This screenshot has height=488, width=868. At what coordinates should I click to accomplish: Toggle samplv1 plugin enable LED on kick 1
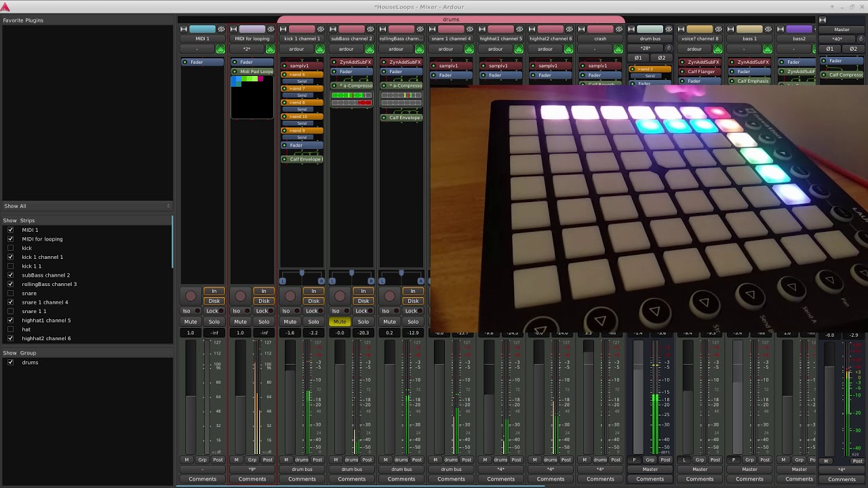pyautogui.click(x=285, y=66)
